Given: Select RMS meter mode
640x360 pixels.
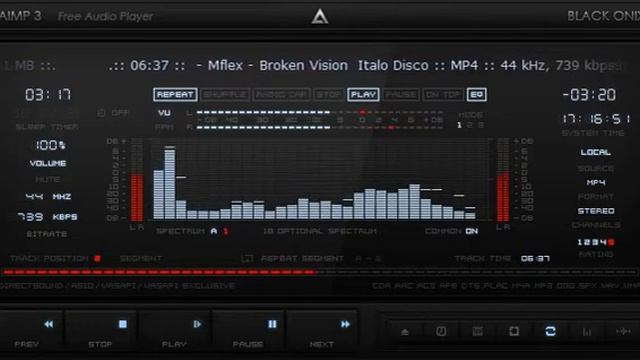Looking at the screenshot, I should pos(164,127).
